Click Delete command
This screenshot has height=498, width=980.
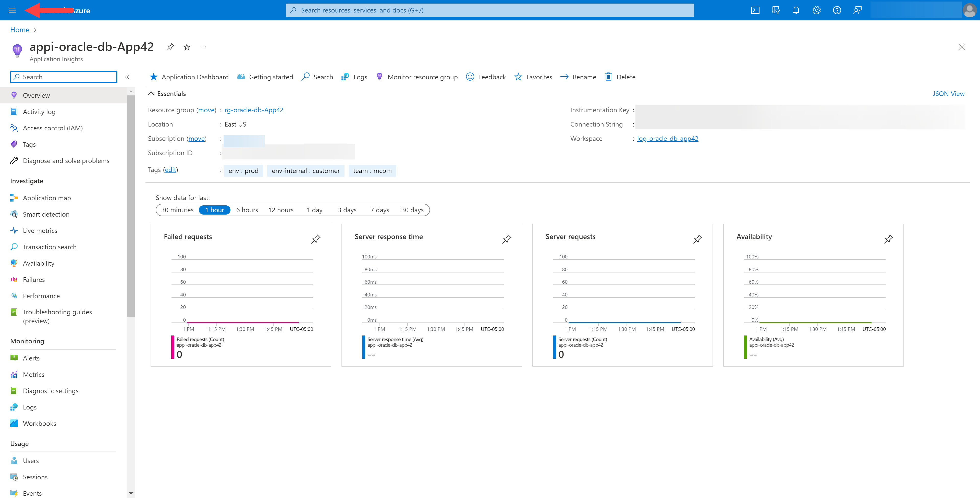(620, 77)
